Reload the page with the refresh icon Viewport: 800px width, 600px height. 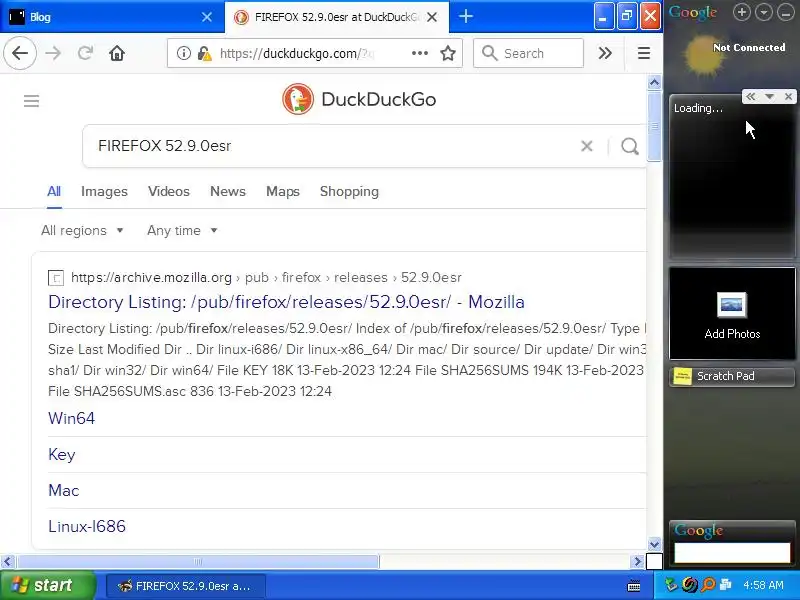85,53
